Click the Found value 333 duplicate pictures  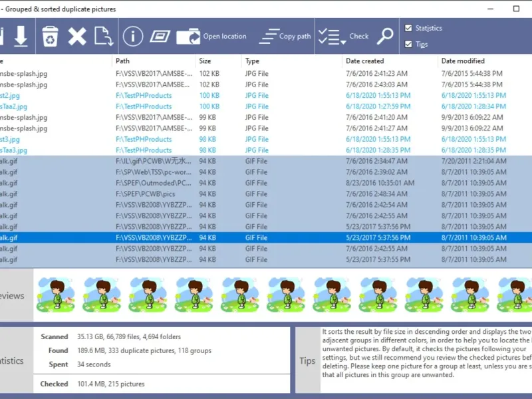click(x=144, y=350)
